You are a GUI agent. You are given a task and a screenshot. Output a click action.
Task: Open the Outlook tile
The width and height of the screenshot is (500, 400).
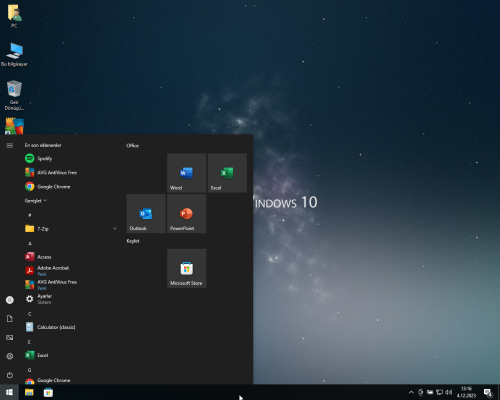tap(146, 214)
